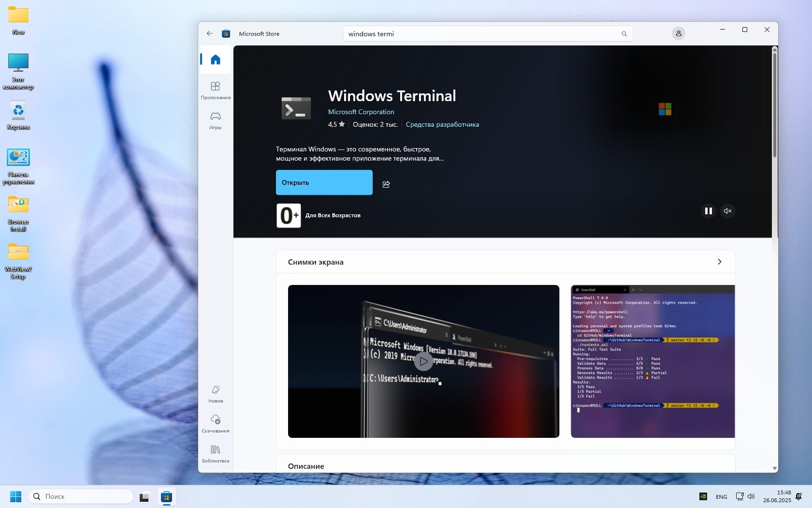The height and width of the screenshot is (508, 812).
Task: Open the Скачивания section in the sidebar
Action: click(216, 423)
